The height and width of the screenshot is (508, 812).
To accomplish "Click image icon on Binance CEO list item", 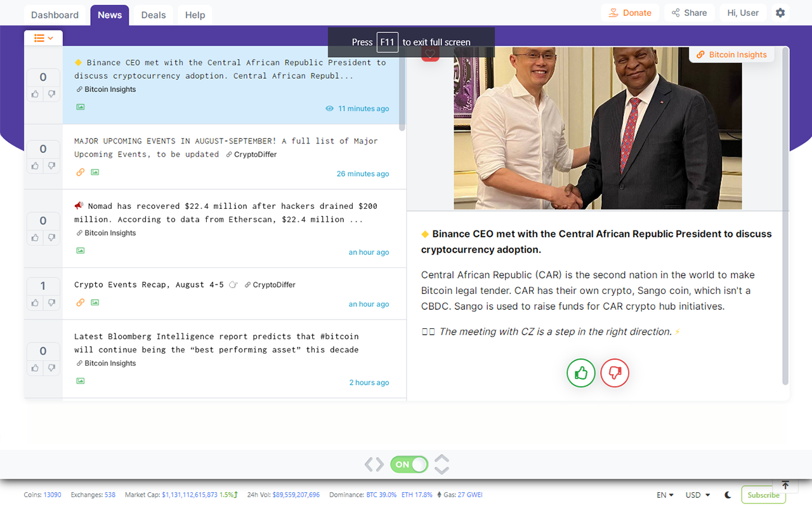I will pyautogui.click(x=81, y=107).
